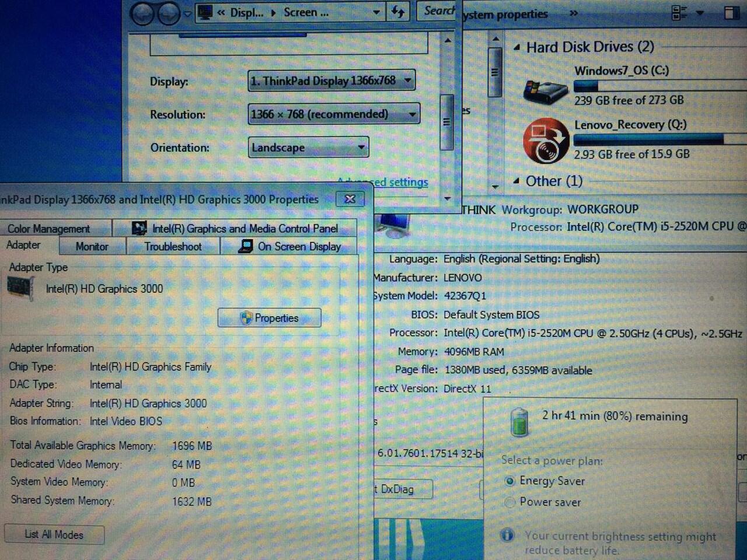Image resolution: width=747 pixels, height=560 pixels.
Task: Collapse the Other (1) group
Action: point(516,181)
